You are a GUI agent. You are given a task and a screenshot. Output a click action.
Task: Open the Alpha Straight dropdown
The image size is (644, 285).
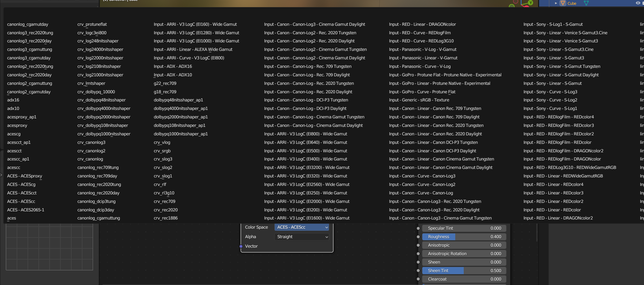pyautogui.click(x=302, y=237)
